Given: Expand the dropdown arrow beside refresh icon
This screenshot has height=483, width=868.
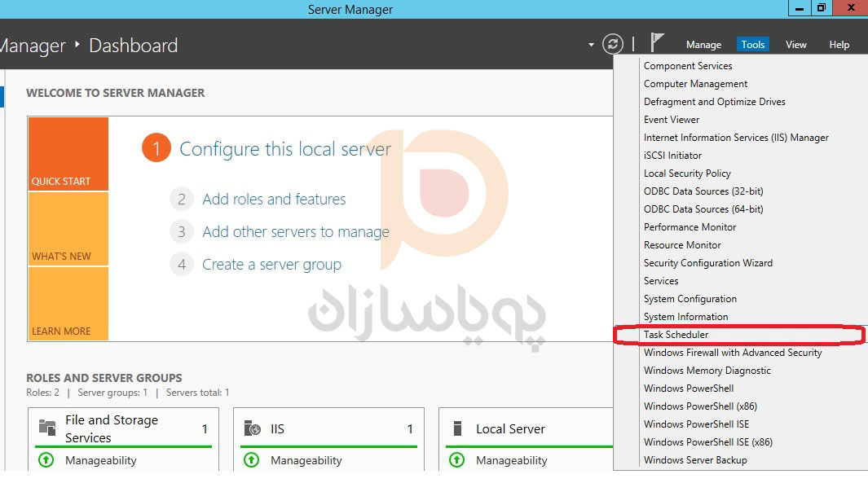Looking at the screenshot, I should coord(591,45).
